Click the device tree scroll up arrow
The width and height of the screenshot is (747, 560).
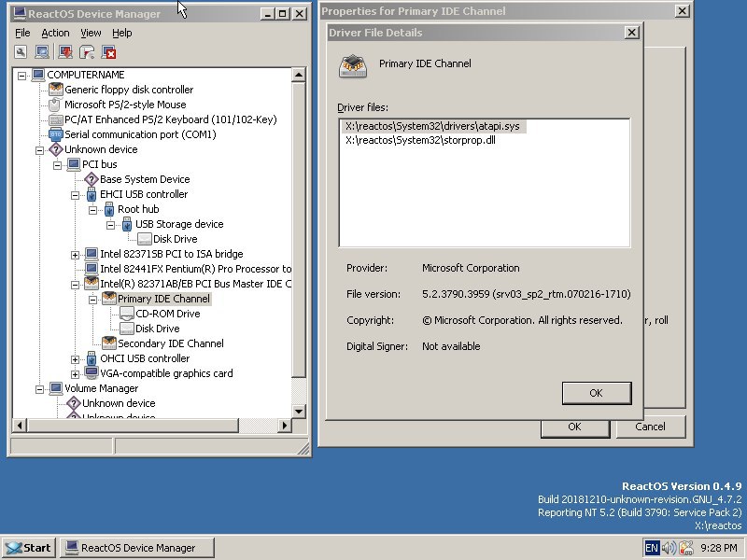click(299, 75)
